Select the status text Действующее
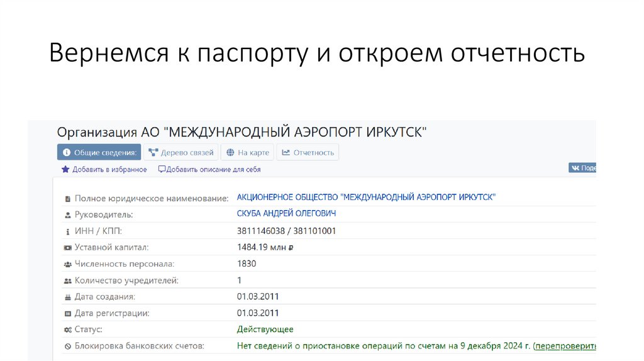Screen dimensions: 644x361 [x=265, y=330]
